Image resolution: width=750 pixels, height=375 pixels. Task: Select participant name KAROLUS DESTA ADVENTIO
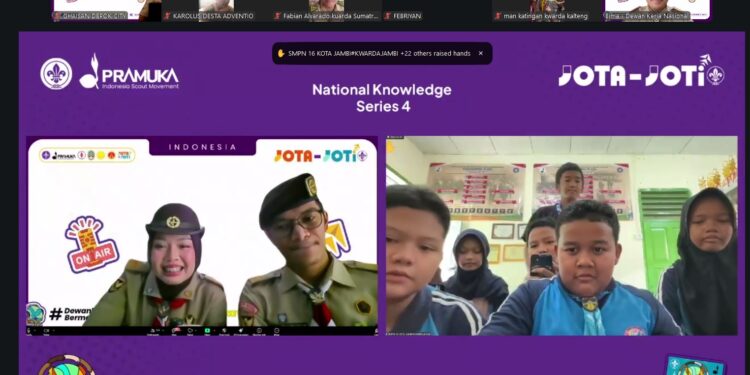click(x=213, y=16)
